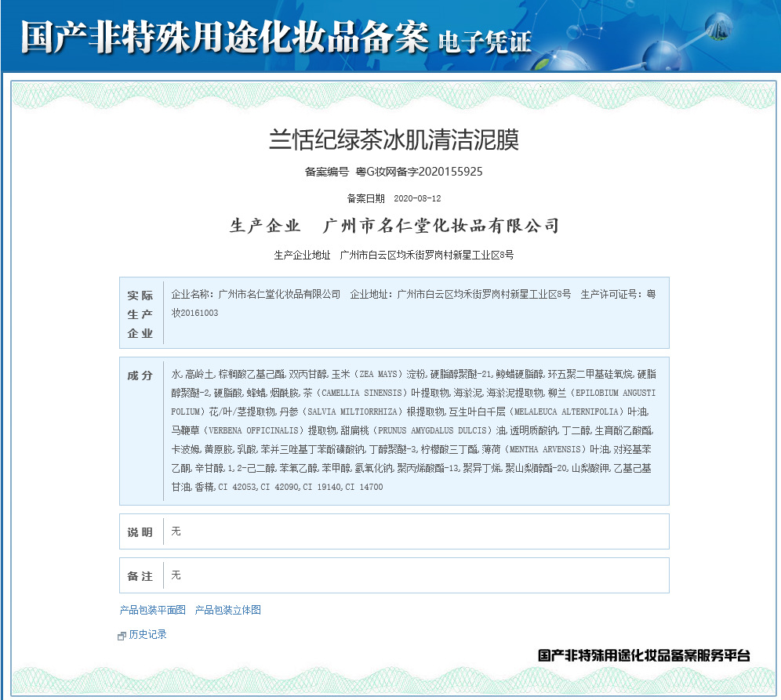Click production license number 妆20161003
The width and height of the screenshot is (781, 700).
click(x=194, y=314)
